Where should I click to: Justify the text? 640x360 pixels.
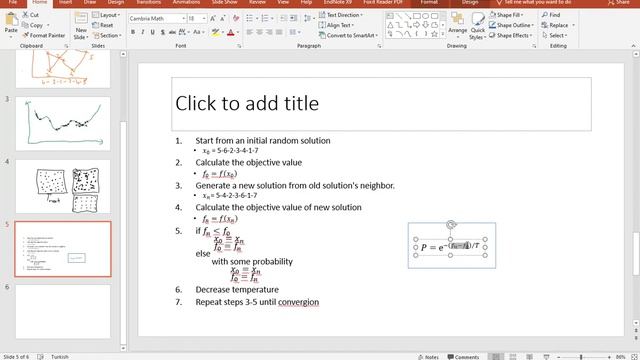coord(279,32)
